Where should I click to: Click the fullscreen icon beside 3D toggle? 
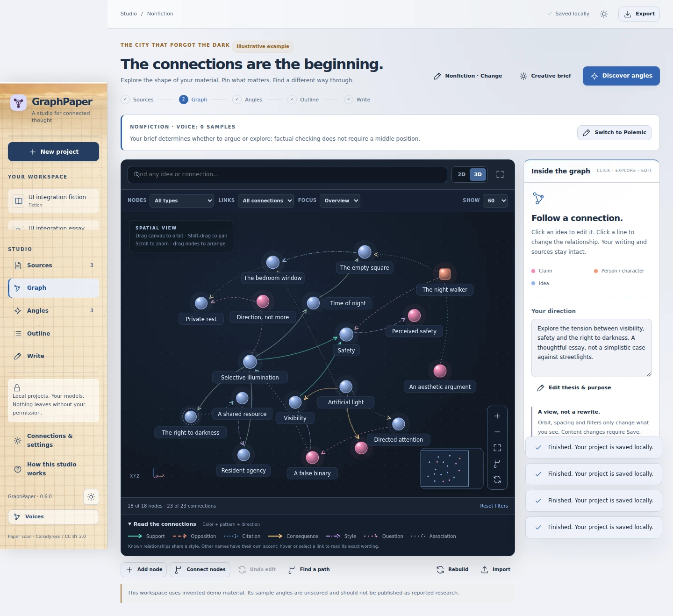(x=500, y=174)
